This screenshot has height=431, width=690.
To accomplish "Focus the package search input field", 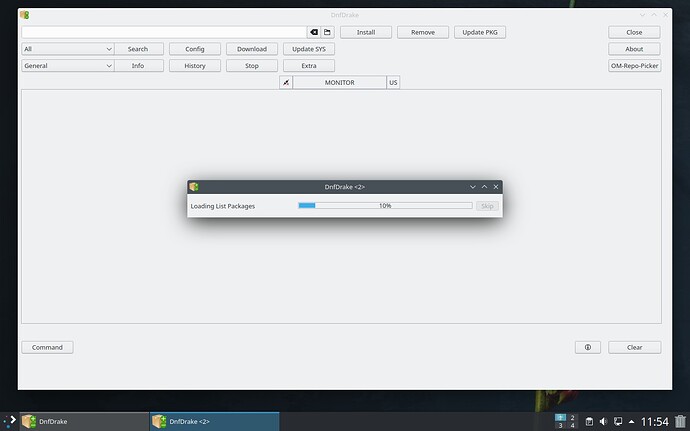I will [x=164, y=32].
